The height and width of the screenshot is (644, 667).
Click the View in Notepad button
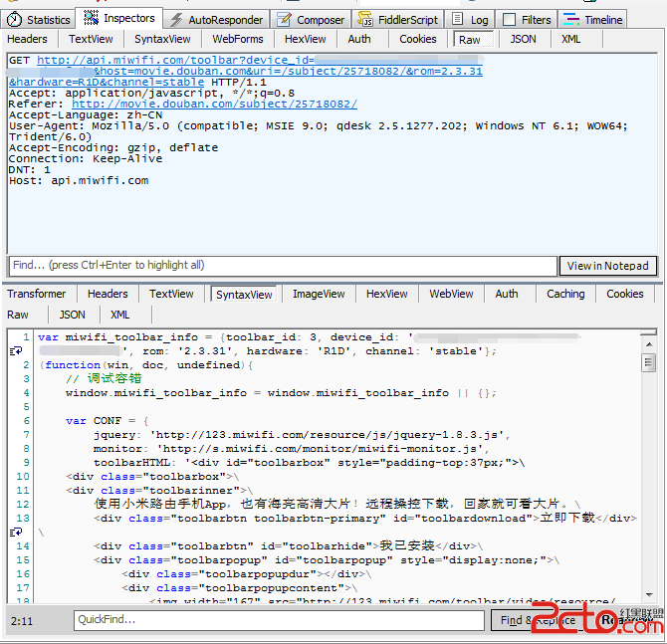point(608,266)
